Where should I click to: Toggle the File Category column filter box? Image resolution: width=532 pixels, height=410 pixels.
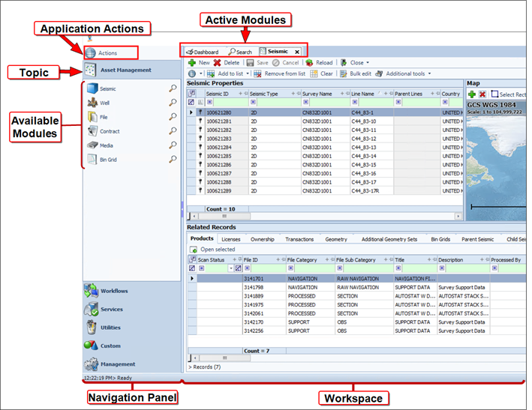291,268
